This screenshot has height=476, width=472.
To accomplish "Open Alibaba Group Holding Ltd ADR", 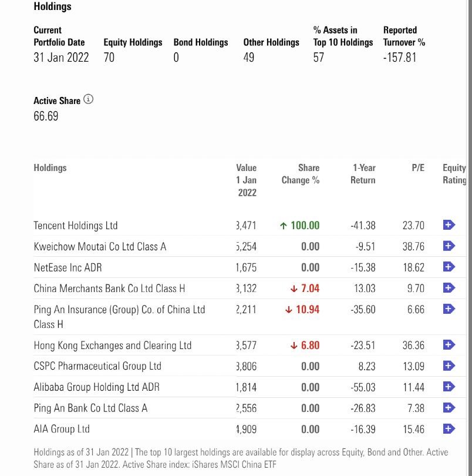I will [x=96, y=387].
